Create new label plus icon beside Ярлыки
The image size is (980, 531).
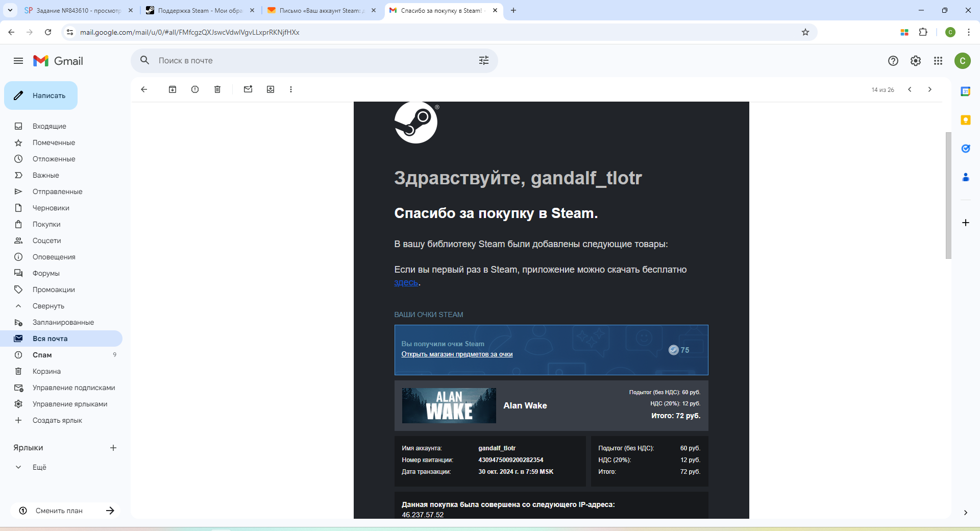pyautogui.click(x=113, y=448)
